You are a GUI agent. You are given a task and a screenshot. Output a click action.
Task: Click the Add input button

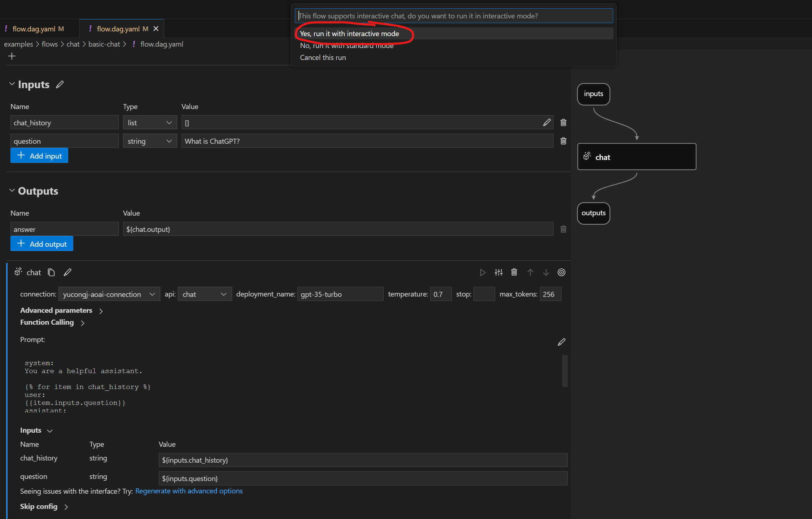(x=39, y=156)
